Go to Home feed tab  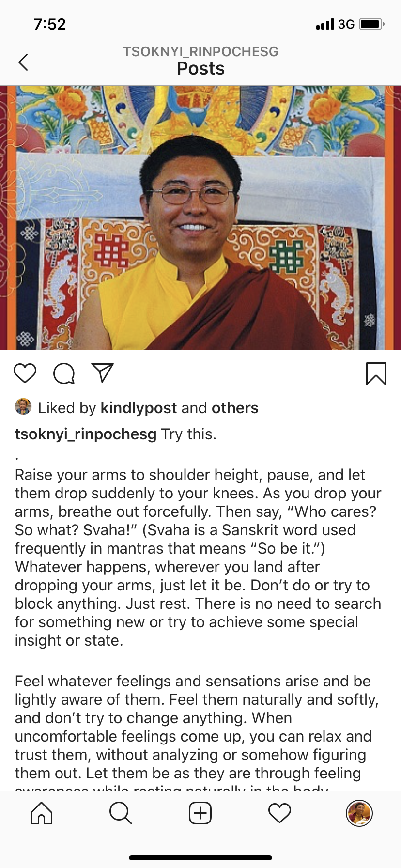click(42, 813)
